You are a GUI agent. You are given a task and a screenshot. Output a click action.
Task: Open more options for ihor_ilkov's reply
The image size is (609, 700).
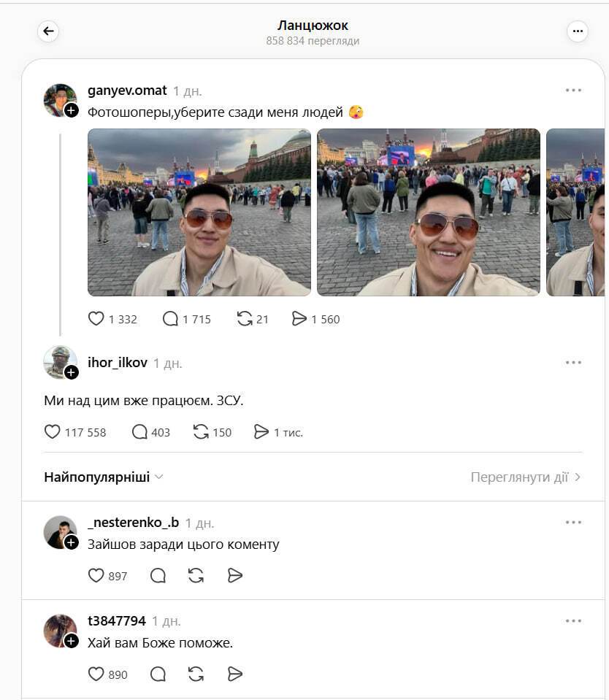(573, 363)
